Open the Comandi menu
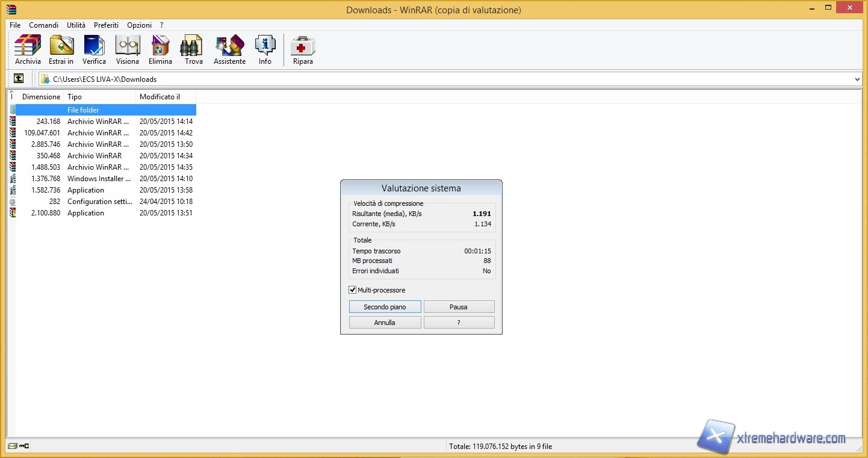This screenshot has width=868, height=458. tap(43, 25)
